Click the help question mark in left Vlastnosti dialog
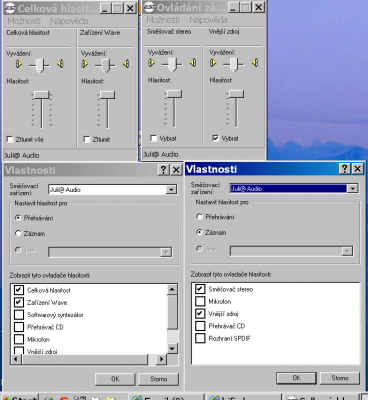The height and width of the screenshot is (400, 368). coord(163,170)
